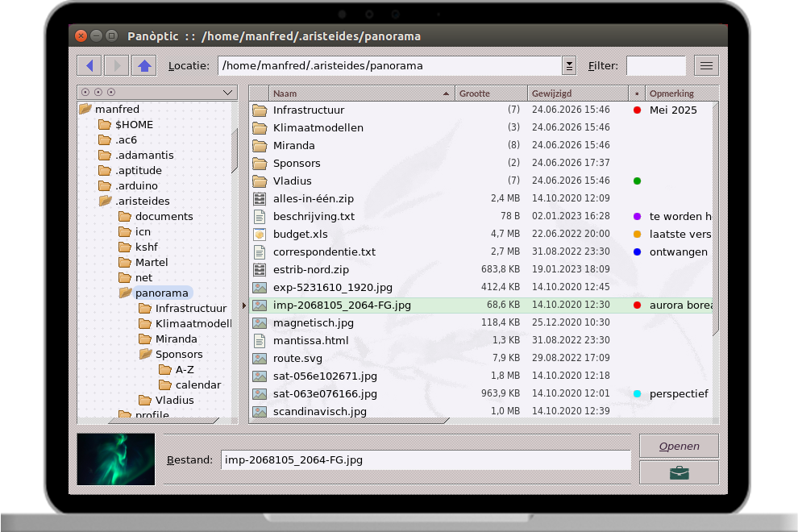This screenshot has width=798, height=532.
Task: Click into the Locatie path field
Action: pyautogui.click(x=390, y=65)
